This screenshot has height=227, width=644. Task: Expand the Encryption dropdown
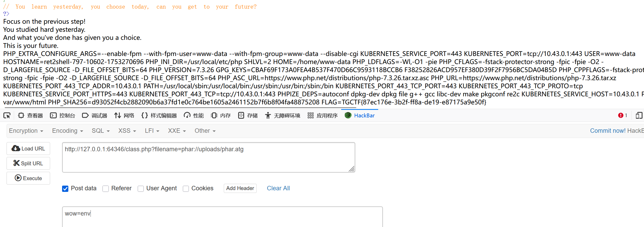coord(26,131)
